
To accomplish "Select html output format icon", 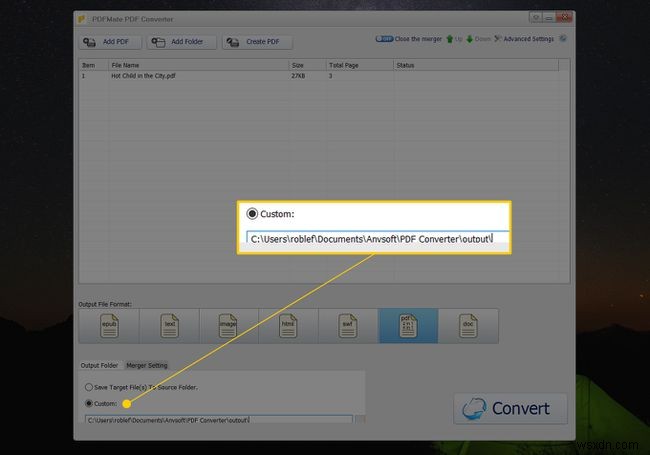I will click(x=288, y=326).
